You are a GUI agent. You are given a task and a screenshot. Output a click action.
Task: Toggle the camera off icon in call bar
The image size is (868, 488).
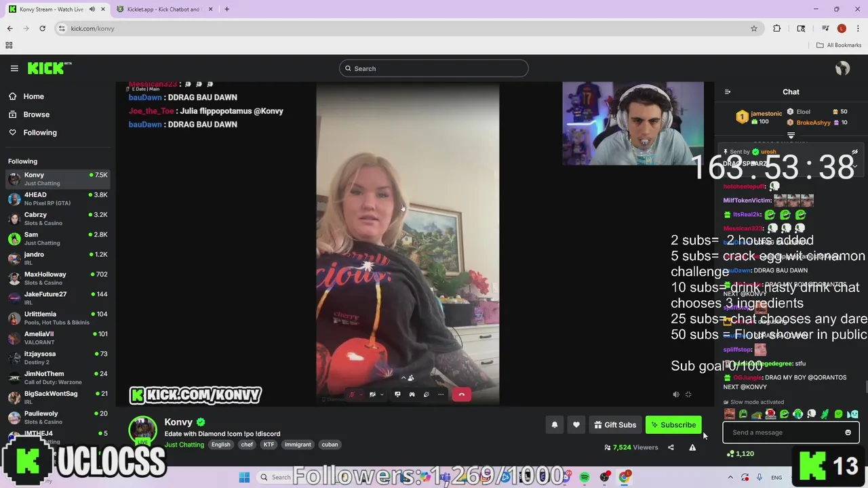372,394
